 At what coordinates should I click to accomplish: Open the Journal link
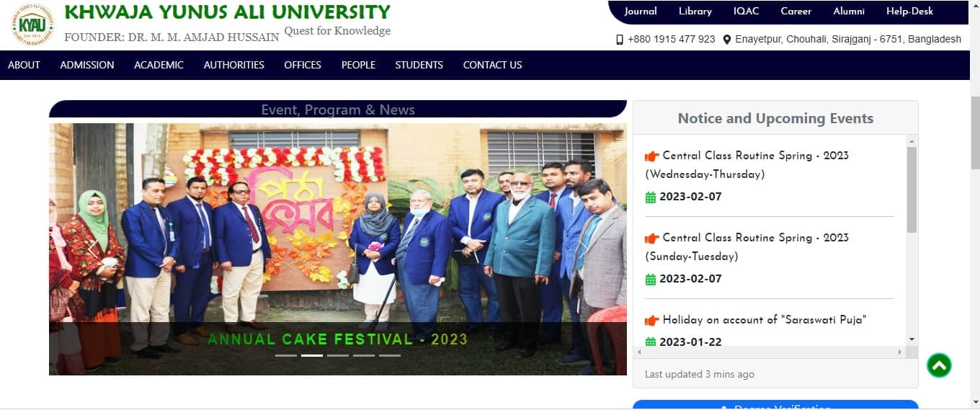(641, 11)
